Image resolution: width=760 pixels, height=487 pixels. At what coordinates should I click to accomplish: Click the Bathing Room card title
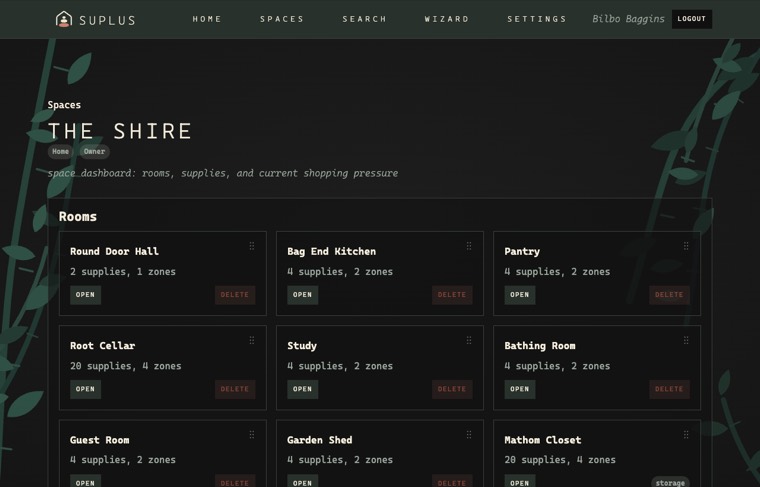(x=539, y=346)
